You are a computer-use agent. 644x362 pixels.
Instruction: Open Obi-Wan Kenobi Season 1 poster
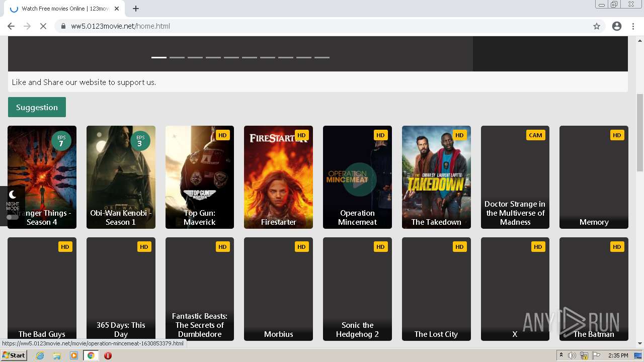click(x=121, y=177)
